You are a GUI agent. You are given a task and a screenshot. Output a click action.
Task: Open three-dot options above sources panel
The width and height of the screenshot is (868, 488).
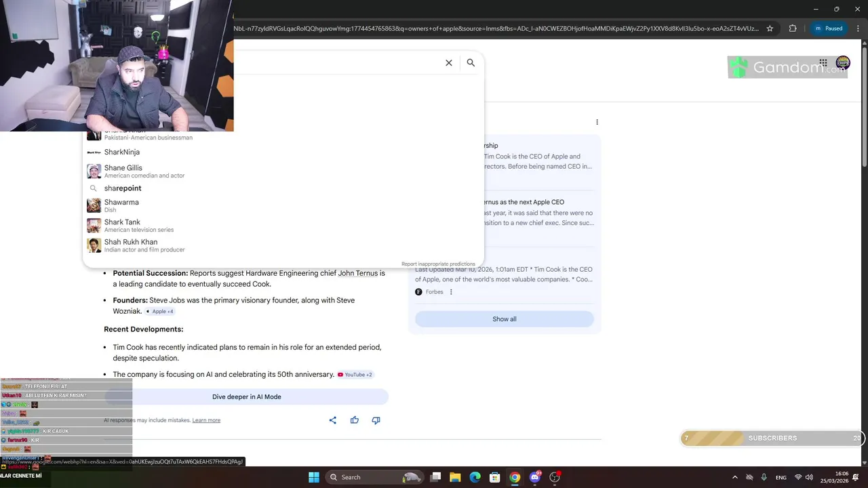[x=597, y=122]
